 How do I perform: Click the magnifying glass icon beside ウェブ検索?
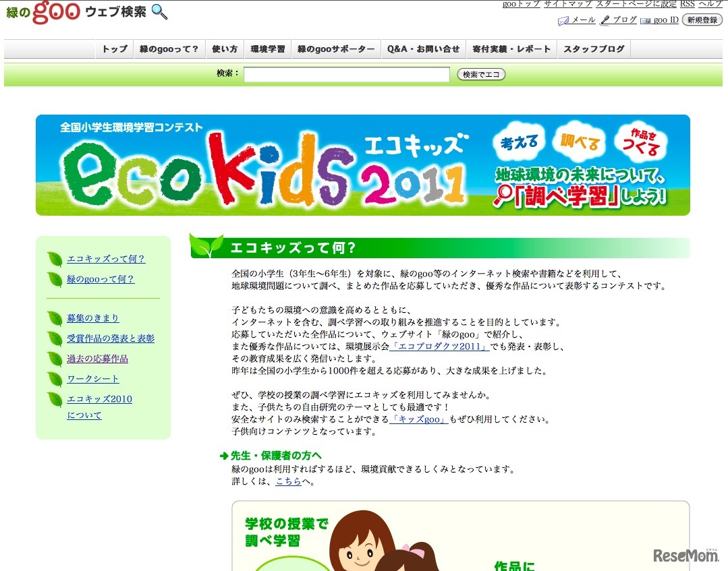coord(159,11)
